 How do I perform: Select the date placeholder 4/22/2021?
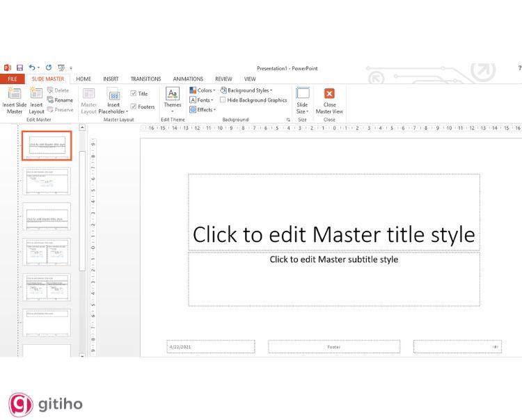211,346
